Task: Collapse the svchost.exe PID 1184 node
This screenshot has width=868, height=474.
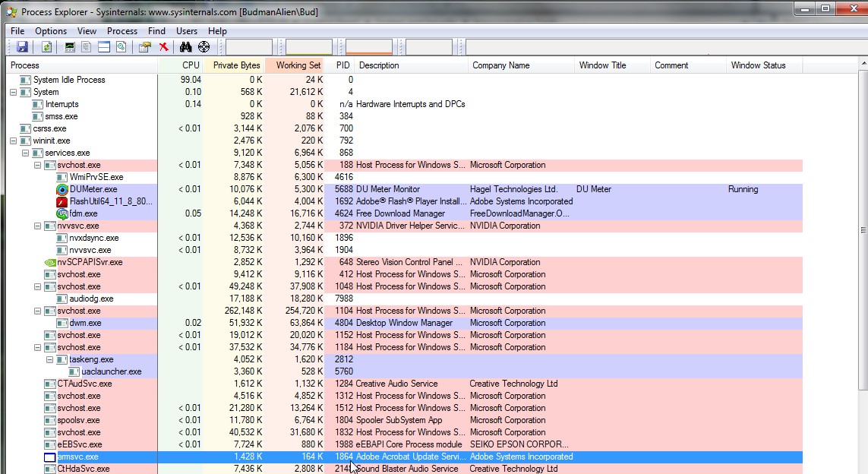Action: 38,349
